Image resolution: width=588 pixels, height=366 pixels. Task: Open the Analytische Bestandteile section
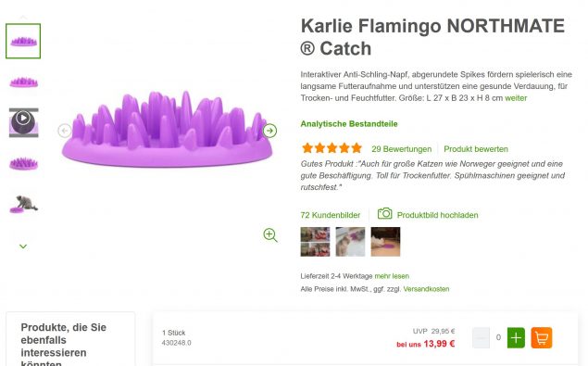tap(349, 124)
